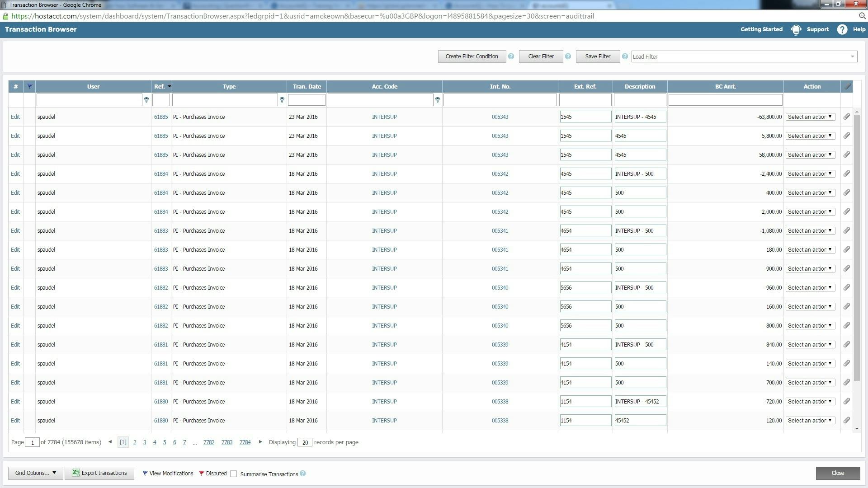Viewport: 868px width, 488px height.
Task: Click the help icon next to Create Filter Condition
Action: tap(511, 56)
